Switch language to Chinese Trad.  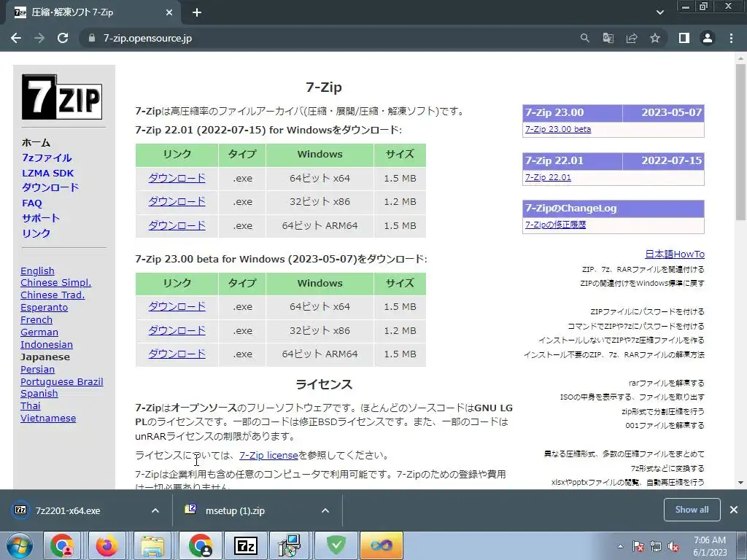click(x=53, y=295)
